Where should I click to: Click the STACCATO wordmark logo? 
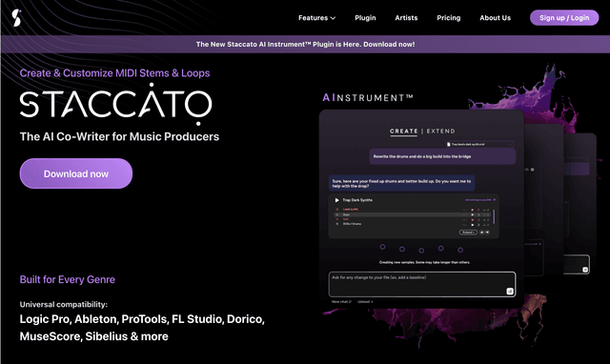tap(115, 104)
